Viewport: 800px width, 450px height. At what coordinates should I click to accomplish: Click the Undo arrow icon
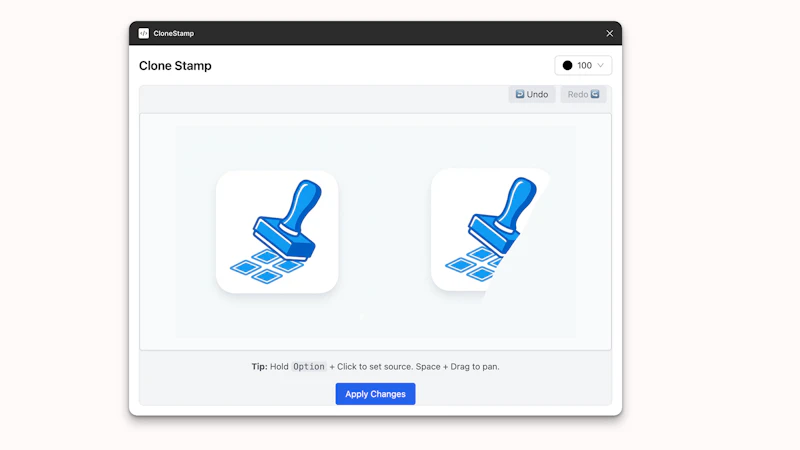[519, 94]
